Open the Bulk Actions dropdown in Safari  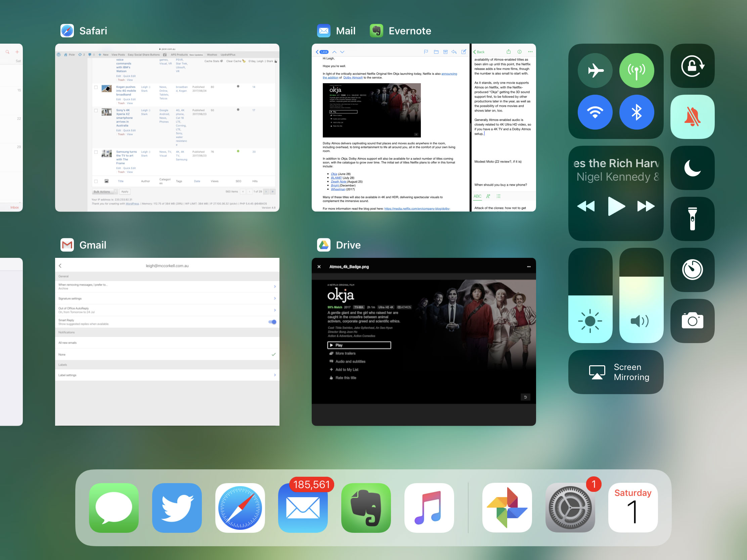click(x=105, y=191)
